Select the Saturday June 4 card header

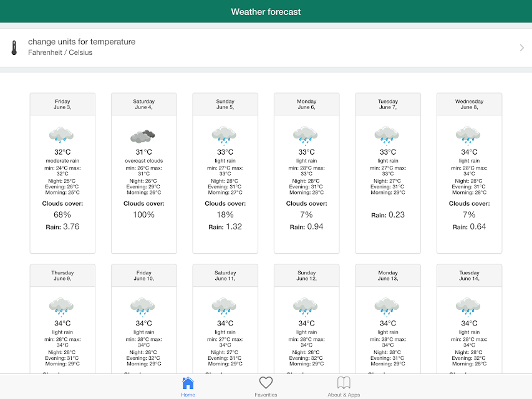click(x=144, y=104)
